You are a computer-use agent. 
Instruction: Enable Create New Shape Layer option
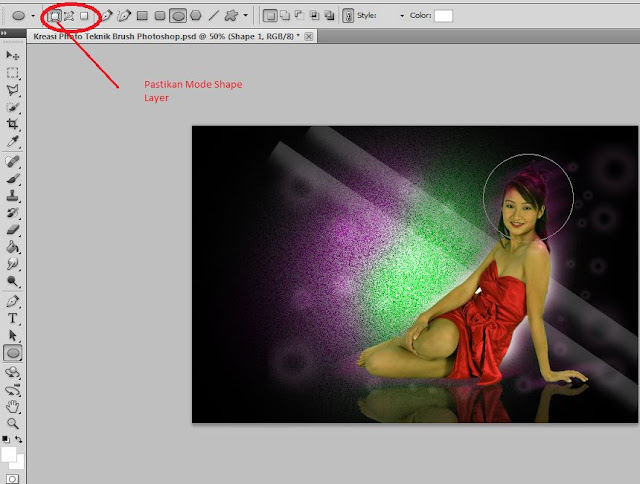coord(270,16)
